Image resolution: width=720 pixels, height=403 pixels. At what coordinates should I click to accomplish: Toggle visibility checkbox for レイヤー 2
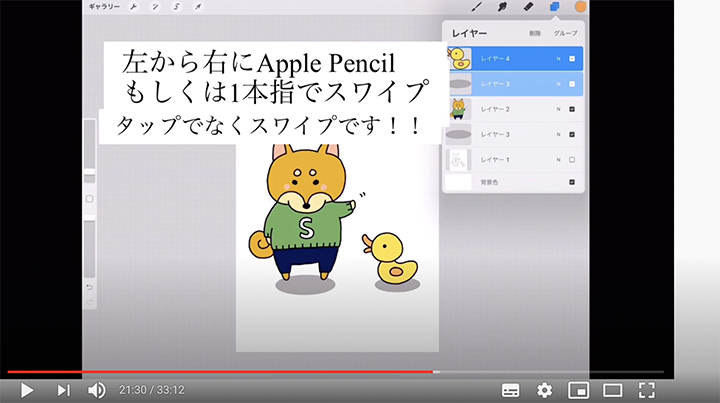coord(571,108)
